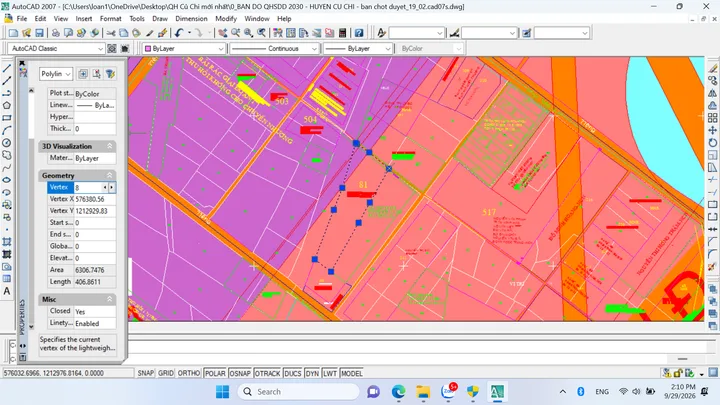
Task: Toggle OTRACK in status bar
Action: 267,373
